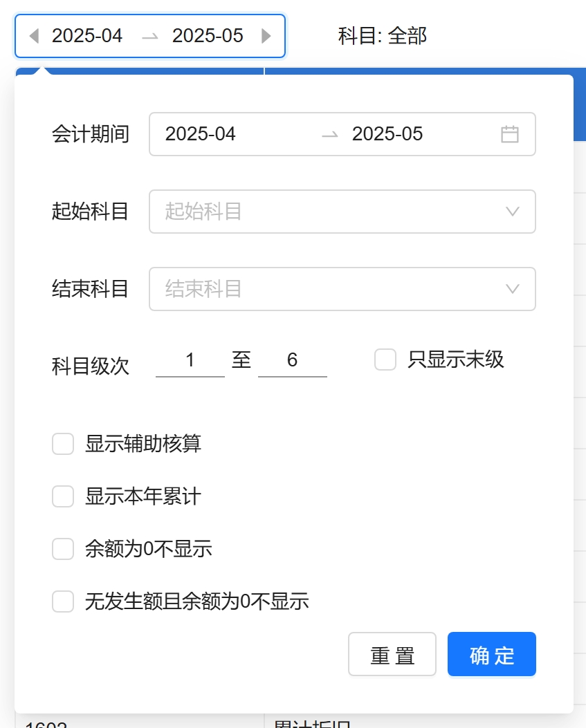Open the calendar icon in 会计期间
586x728 pixels.
pyautogui.click(x=510, y=134)
